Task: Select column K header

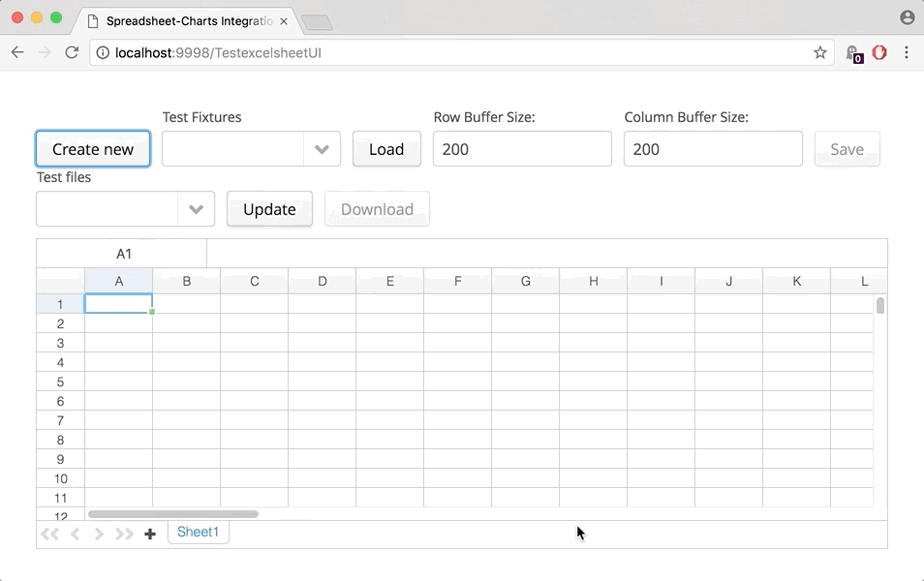Action: coord(796,281)
